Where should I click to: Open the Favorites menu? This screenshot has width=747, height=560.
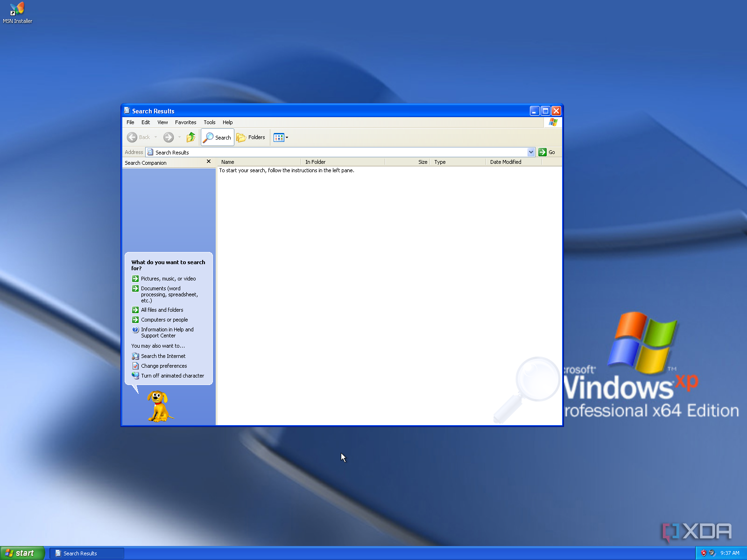185,122
